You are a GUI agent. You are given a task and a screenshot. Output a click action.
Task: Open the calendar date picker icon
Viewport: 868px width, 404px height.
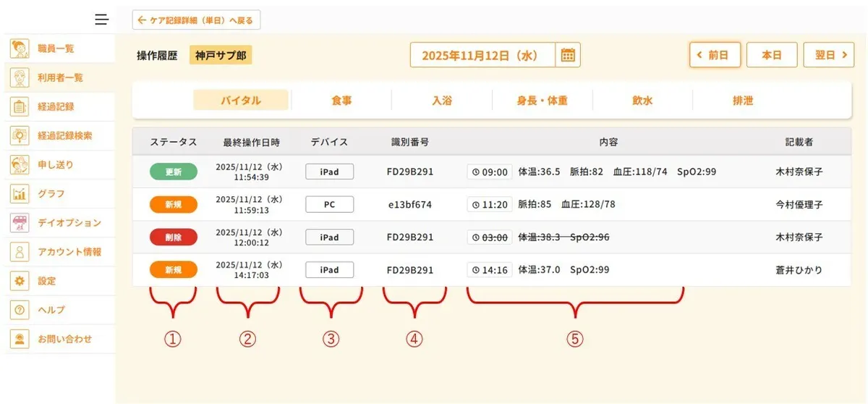click(x=568, y=55)
